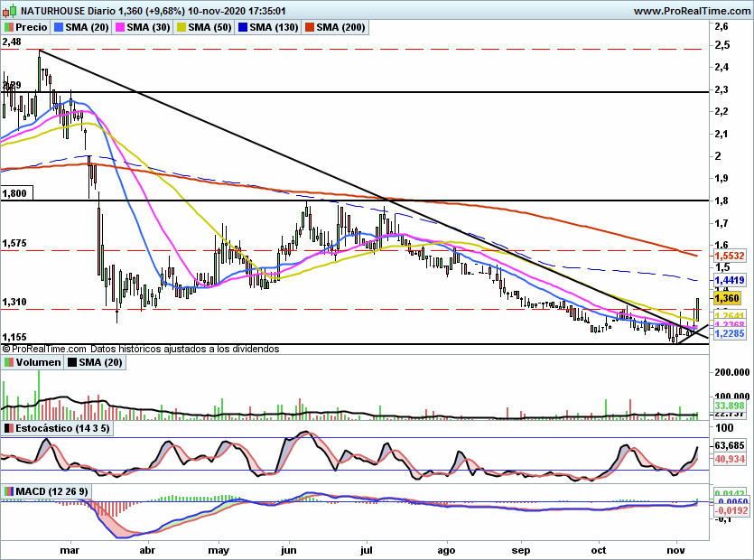This screenshot has width=754, height=560.
Task: Select the 1,155 support level label
Action: pos(14,337)
